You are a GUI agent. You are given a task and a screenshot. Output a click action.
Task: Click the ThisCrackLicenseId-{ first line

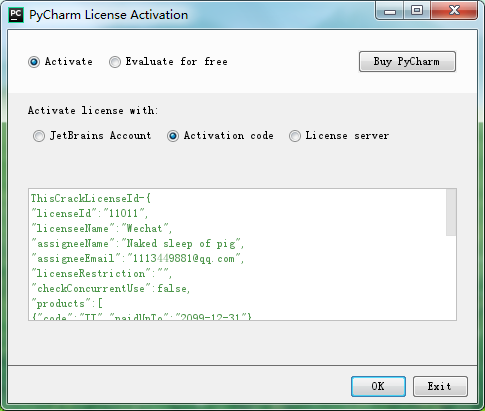tap(91, 199)
